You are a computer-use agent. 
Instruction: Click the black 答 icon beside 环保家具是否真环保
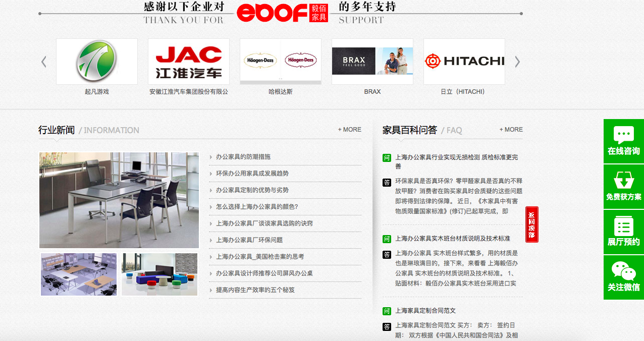coord(387,182)
